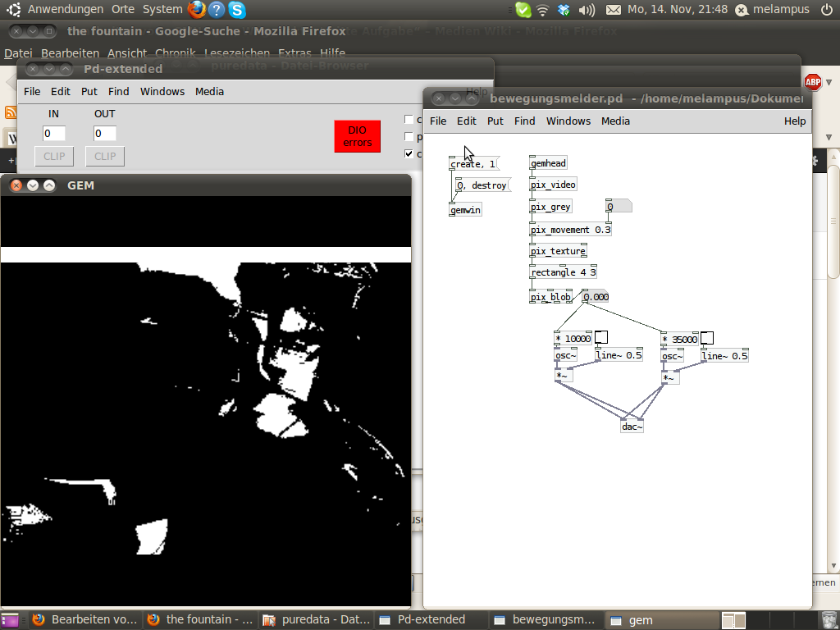
Task: Open the Orte menu
Action: [123, 9]
